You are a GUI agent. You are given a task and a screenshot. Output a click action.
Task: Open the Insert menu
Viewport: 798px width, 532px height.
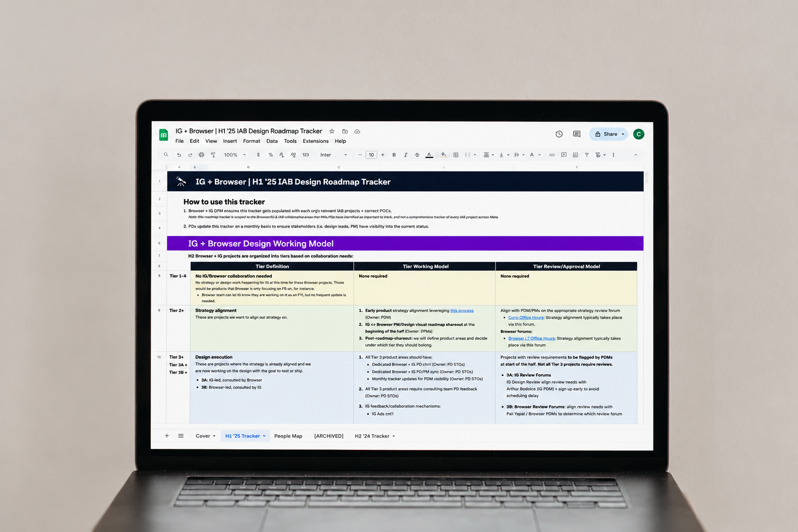(230, 141)
